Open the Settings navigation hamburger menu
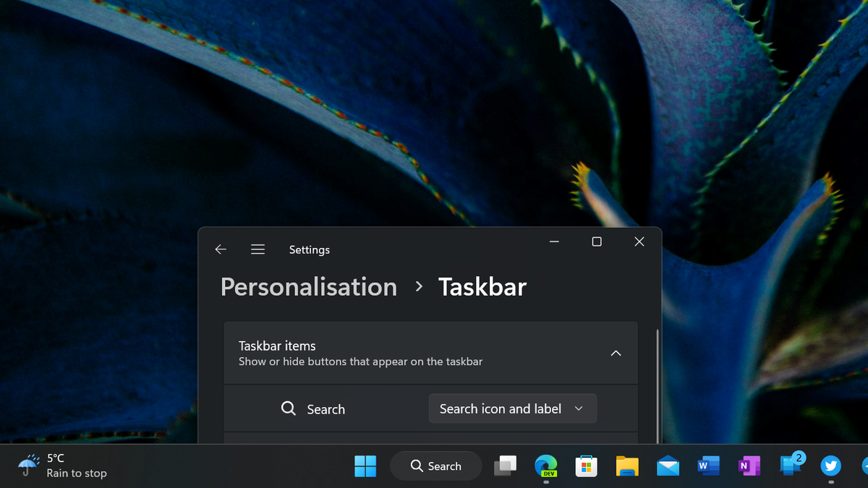Viewport: 868px width, 488px height. tap(258, 249)
